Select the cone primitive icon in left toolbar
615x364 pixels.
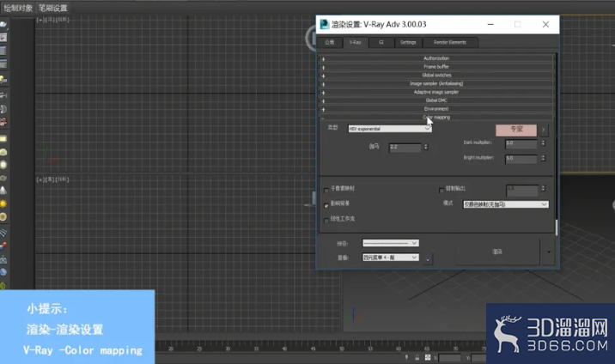[x=3, y=191]
